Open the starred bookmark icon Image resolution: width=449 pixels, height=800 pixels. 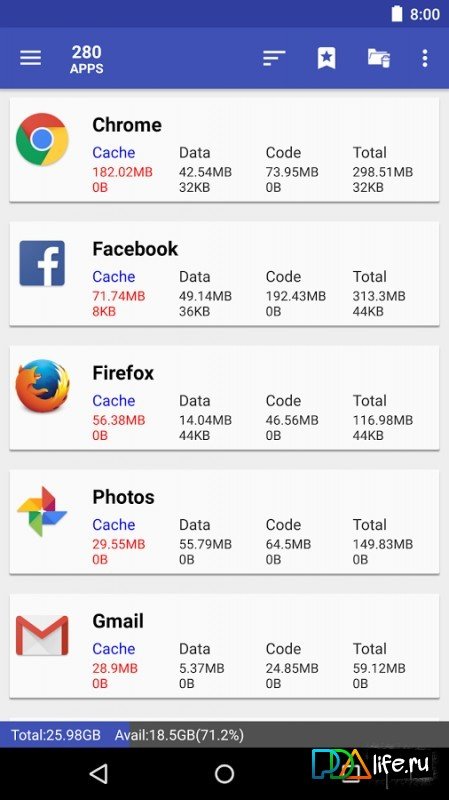327,58
